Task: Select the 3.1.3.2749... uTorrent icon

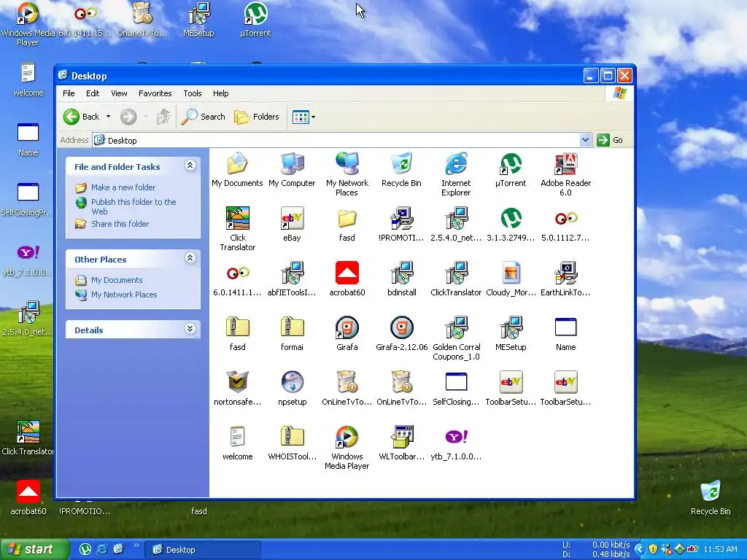Action: point(511,219)
